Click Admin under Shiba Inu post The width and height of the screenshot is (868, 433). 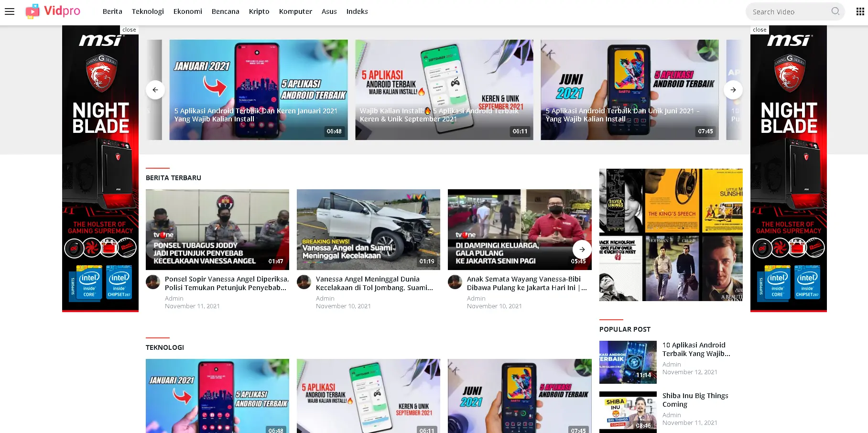(x=672, y=415)
